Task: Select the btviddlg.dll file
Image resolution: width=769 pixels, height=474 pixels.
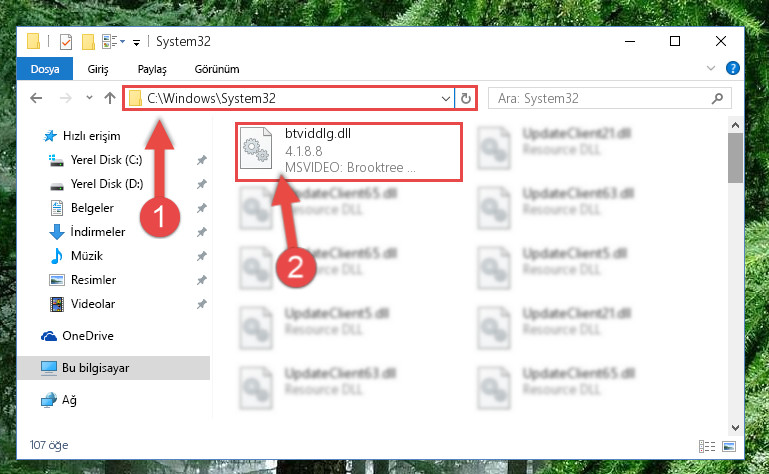Action: click(x=349, y=152)
